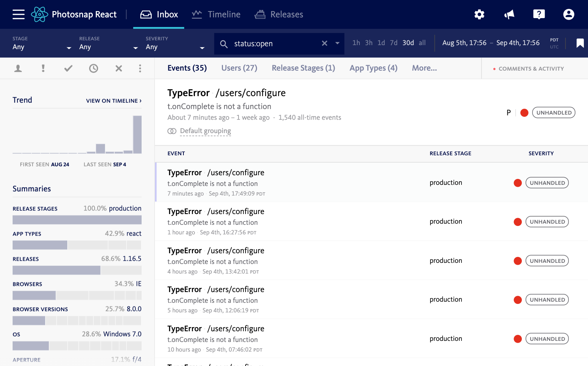Open the event from 7 minutes ago
Viewport: 588px width, 366px height.
click(372, 183)
